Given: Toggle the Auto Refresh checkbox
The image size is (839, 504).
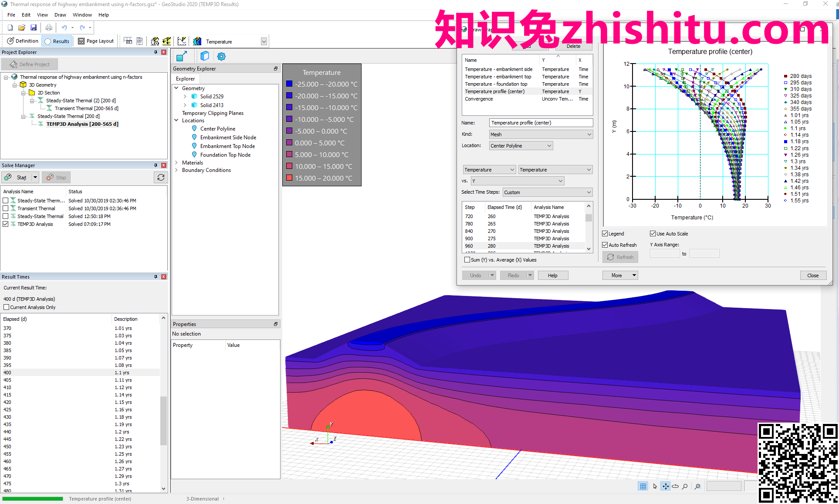Looking at the screenshot, I should point(605,245).
